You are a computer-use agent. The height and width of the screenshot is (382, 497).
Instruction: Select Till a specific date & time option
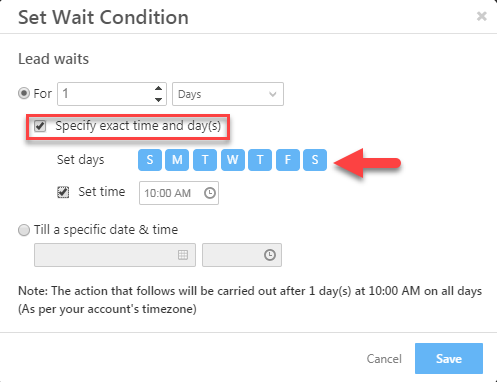click(x=24, y=230)
